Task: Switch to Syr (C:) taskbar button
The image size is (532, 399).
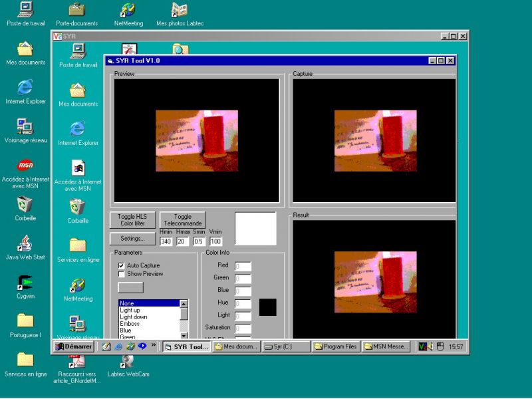Action: [287, 346]
